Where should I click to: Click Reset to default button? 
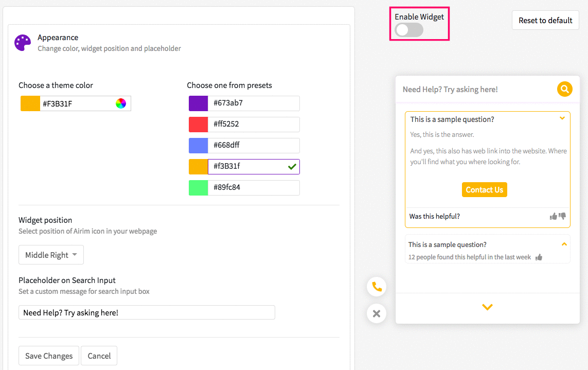pos(545,20)
